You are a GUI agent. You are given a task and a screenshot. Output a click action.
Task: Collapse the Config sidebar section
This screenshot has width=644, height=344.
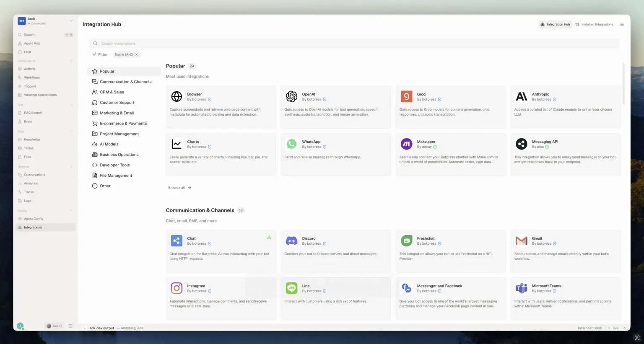[72, 211]
